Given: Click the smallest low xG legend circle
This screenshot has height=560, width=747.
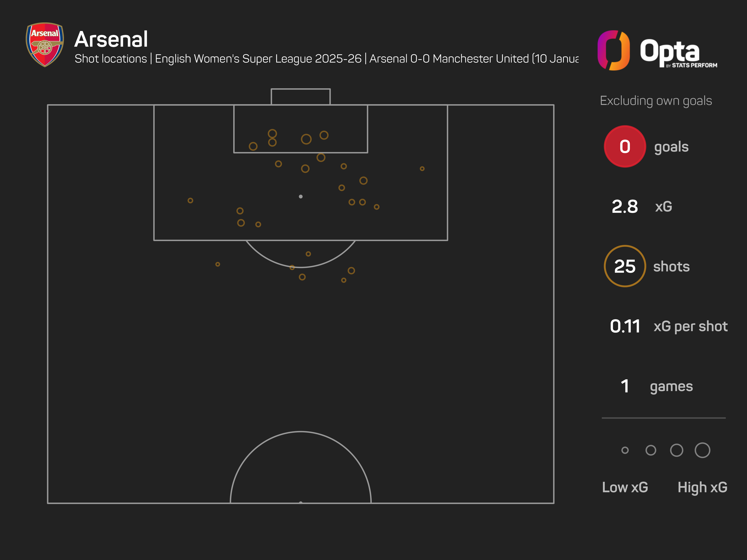Looking at the screenshot, I should pyautogui.click(x=625, y=450).
